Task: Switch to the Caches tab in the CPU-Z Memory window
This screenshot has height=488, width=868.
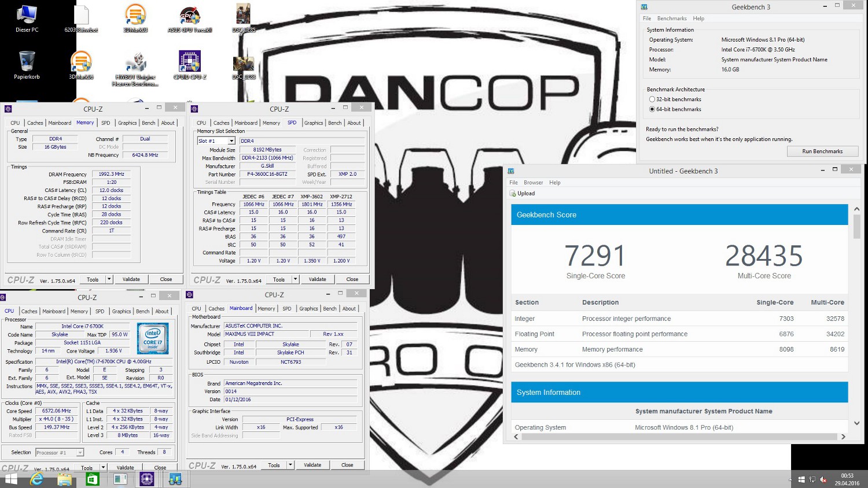Action: pyautogui.click(x=35, y=123)
